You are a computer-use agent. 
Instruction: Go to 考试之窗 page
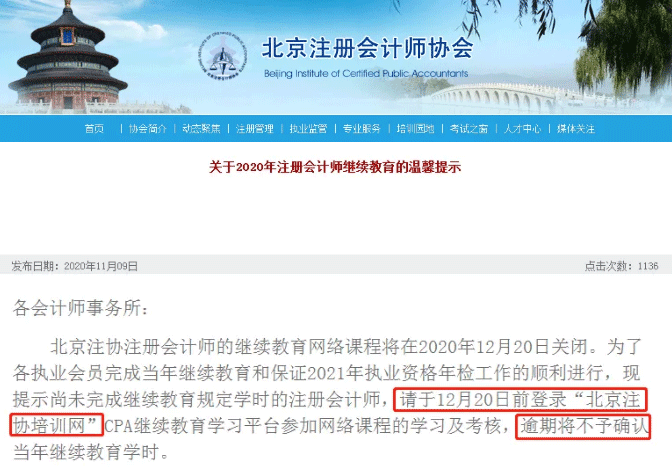469,129
